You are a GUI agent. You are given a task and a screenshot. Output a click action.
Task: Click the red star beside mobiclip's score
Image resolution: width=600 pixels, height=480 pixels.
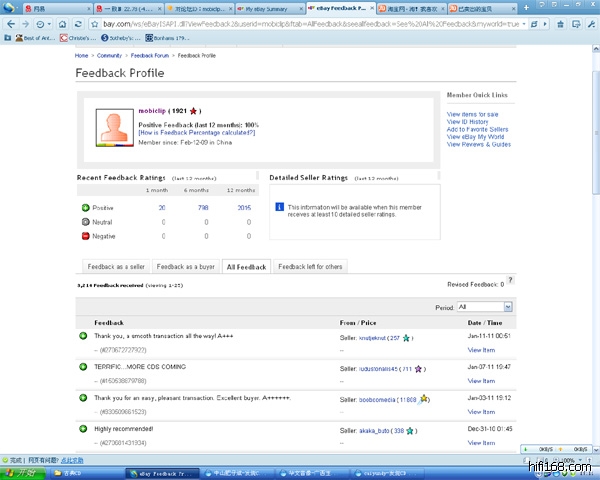pos(194,111)
